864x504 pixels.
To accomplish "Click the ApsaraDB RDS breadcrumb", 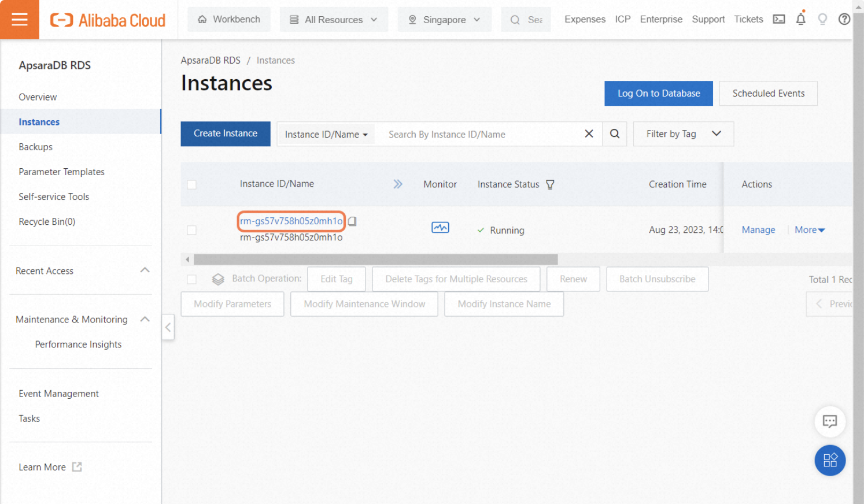I will point(211,60).
